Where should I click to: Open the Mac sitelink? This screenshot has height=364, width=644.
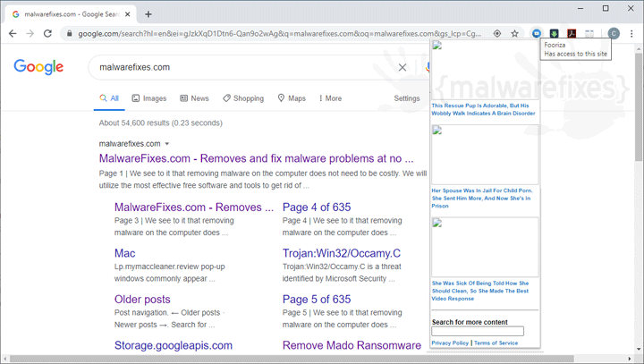(x=125, y=253)
